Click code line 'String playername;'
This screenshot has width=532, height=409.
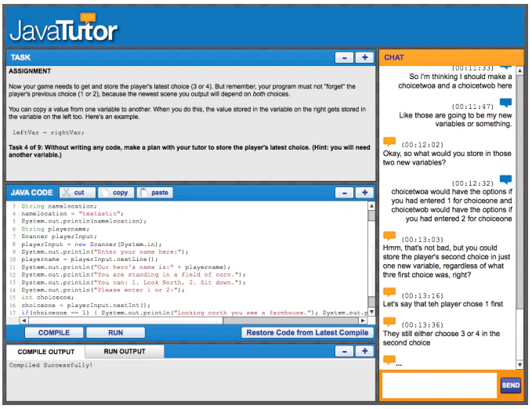pyautogui.click(x=55, y=229)
